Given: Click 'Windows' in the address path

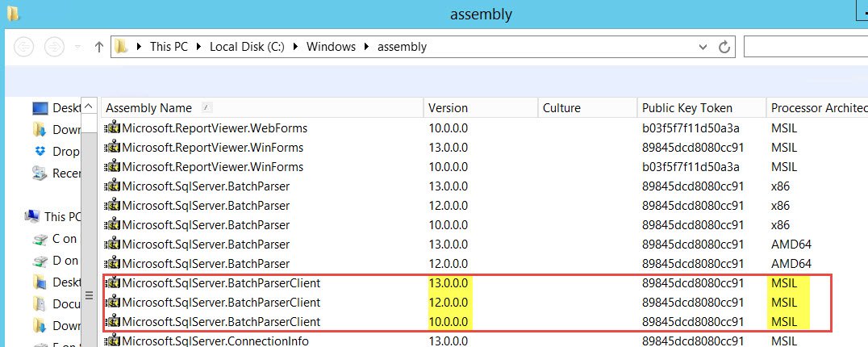Looking at the screenshot, I should [x=331, y=47].
